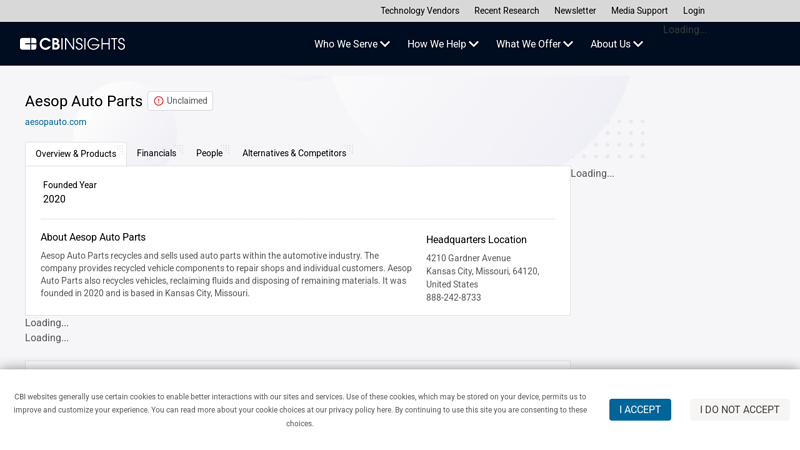The width and height of the screenshot is (800, 450).
Task: Visit the aesopauto.com website link
Action: [x=56, y=122]
